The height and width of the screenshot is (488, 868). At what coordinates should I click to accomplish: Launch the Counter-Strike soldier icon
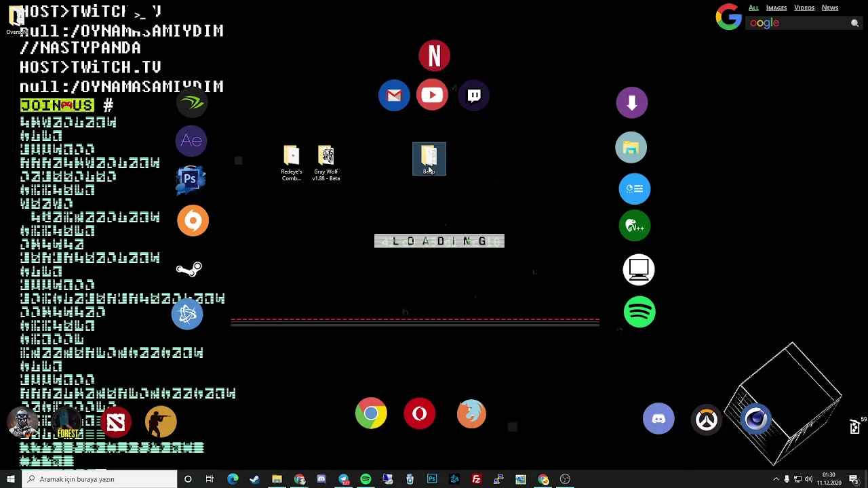click(161, 422)
